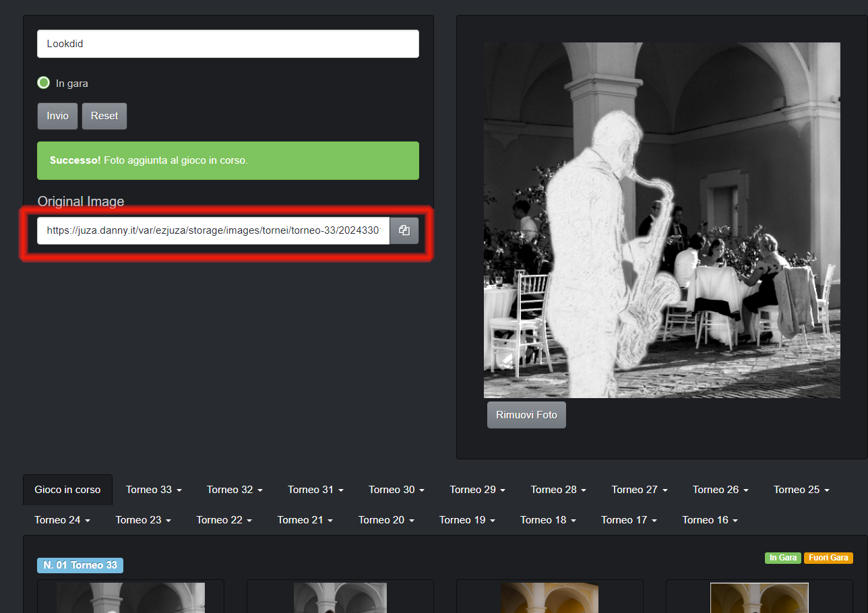Expand the Torneo 25 dropdown
This screenshot has height=613, width=868.
801,490
